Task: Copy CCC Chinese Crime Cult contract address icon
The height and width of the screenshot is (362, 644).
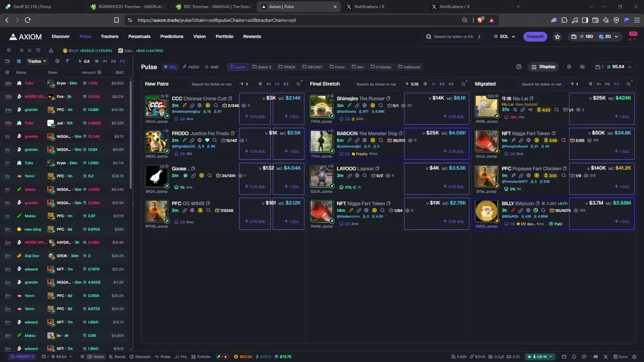Action: pyautogui.click(x=230, y=99)
